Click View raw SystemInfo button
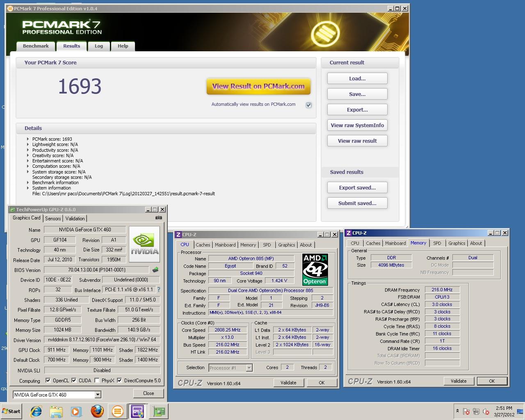The height and width of the screenshot is (420, 525). 357,125
